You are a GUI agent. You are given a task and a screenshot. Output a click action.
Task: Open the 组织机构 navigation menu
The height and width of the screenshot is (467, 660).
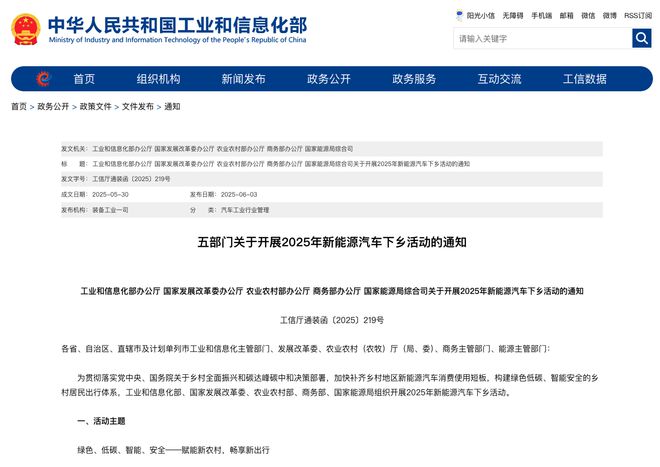[x=158, y=79]
